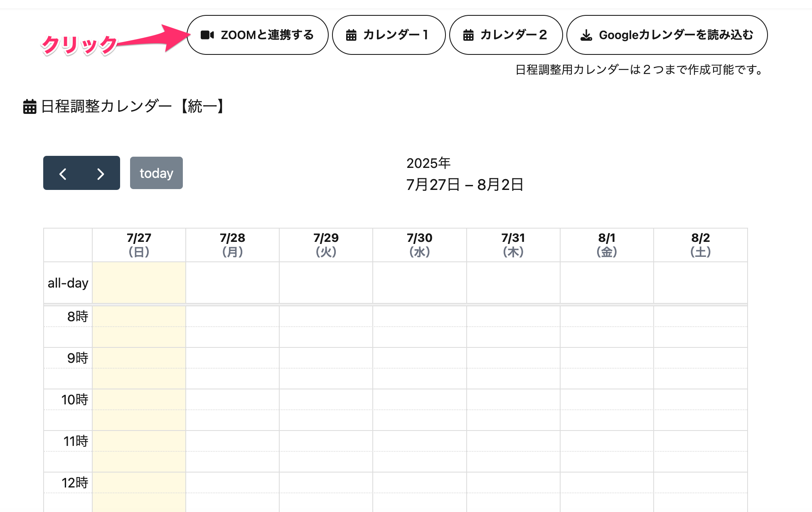Click the calendar icon next to 日程調整カレンダー heading
Viewport: 812px width, 512px height.
click(x=30, y=106)
